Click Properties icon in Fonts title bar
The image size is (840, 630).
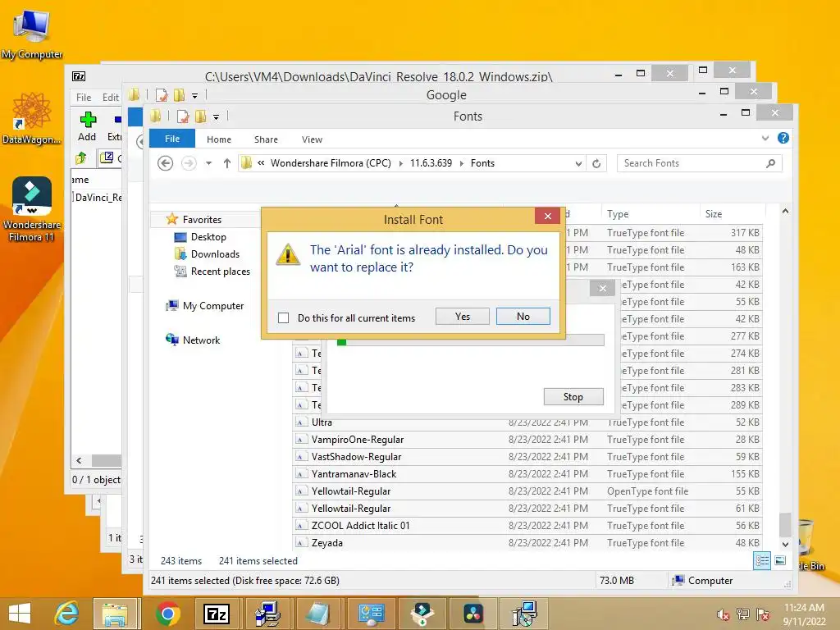(x=183, y=116)
